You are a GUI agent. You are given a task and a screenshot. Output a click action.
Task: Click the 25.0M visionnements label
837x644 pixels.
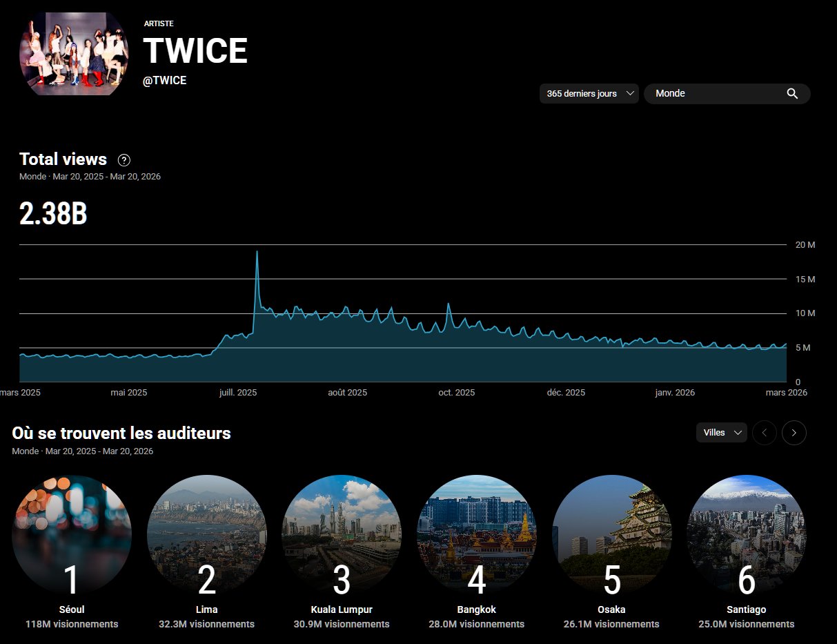(747, 624)
